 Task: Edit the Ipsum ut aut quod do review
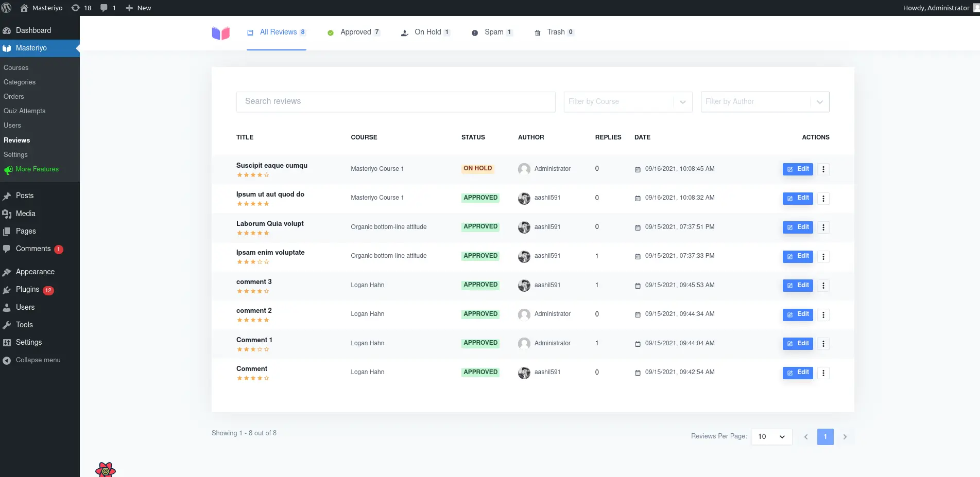click(x=798, y=198)
